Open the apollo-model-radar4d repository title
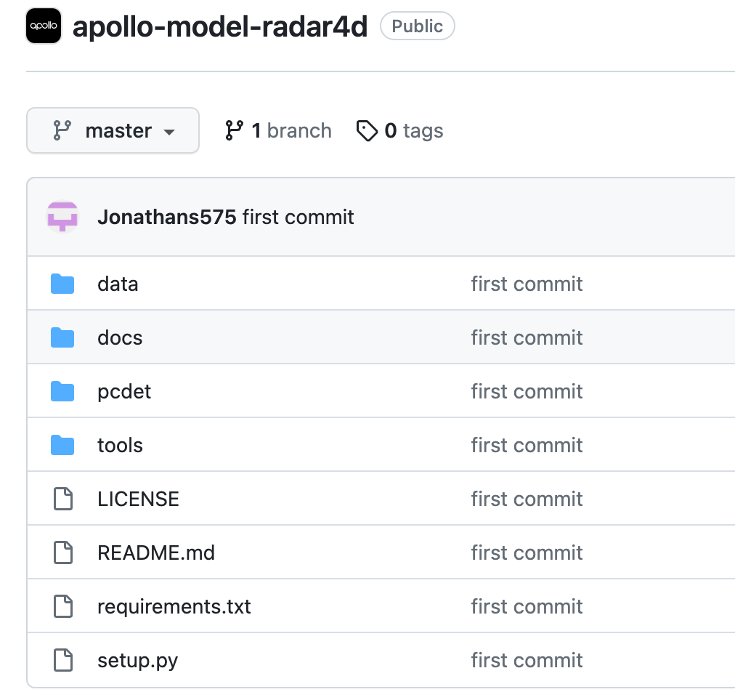The height and width of the screenshot is (700, 736). 221,26
